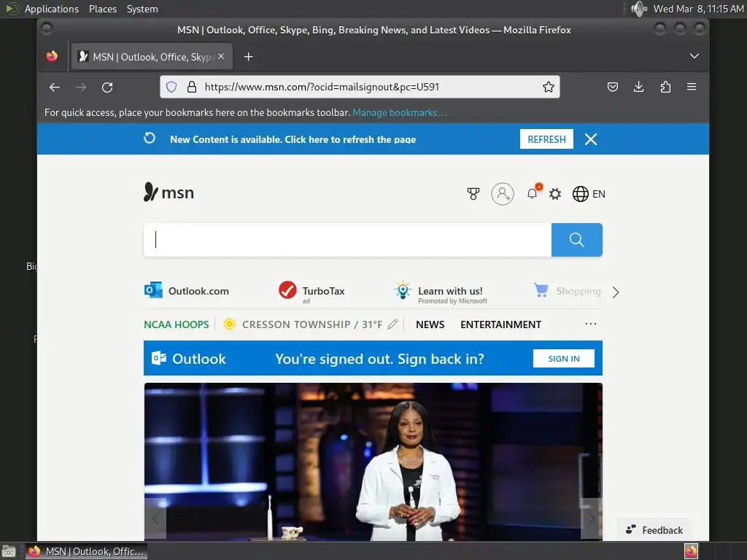Open the Firefox hamburger menu
The width and height of the screenshot is (747, 560).
coord(692,87)
